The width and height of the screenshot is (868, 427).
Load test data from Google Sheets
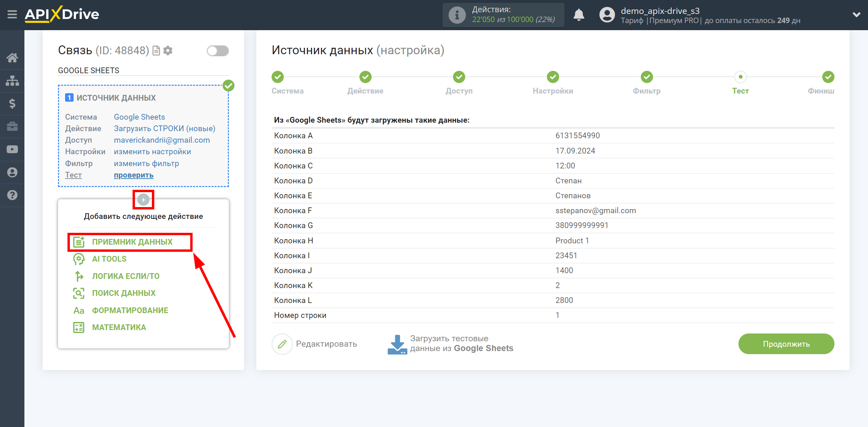pyautogui.click(x=450, y=344)
